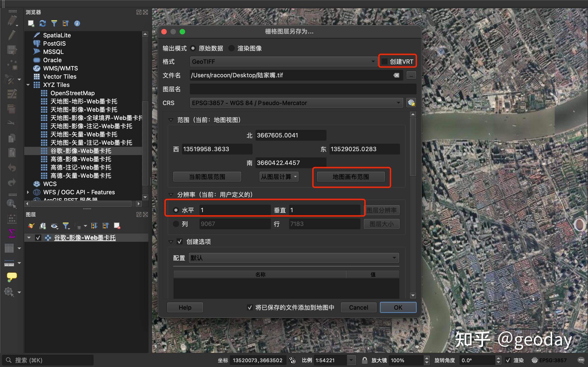Toggle visibility of 谷歌-影像-Web墨卡托 layer

coord(38,237)
